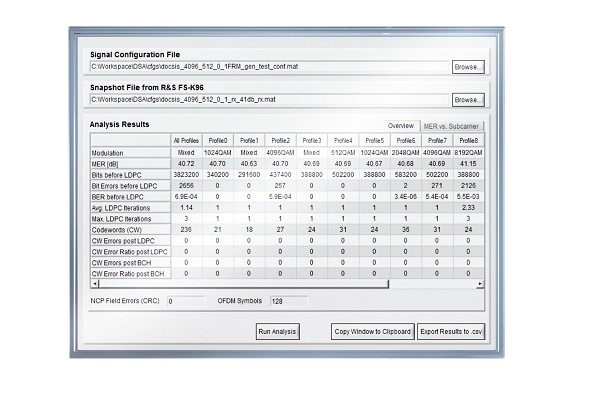Viewport: 600px width, 397px height.
Task: Click the CW Error Ratio post BCH row label
Action: point(130,274)
